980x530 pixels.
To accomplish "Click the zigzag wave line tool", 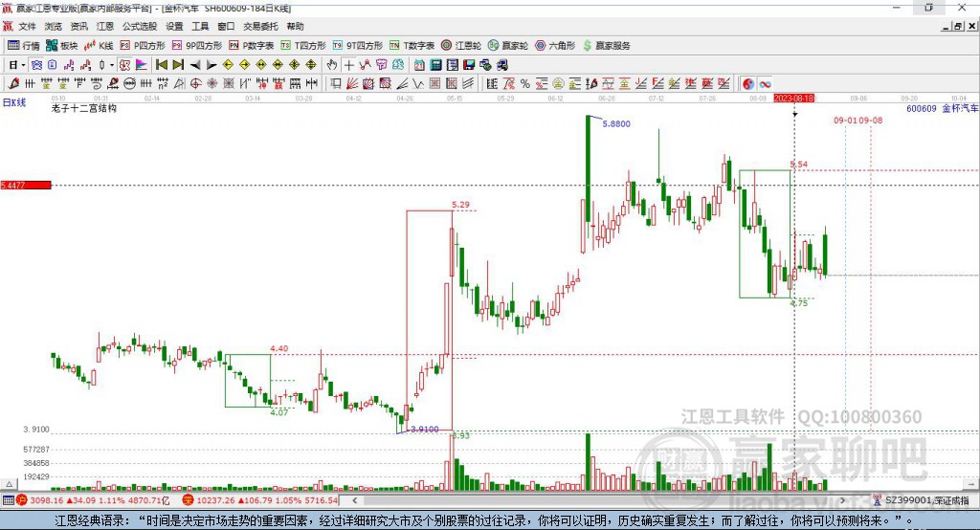I will tap(418, 84).
